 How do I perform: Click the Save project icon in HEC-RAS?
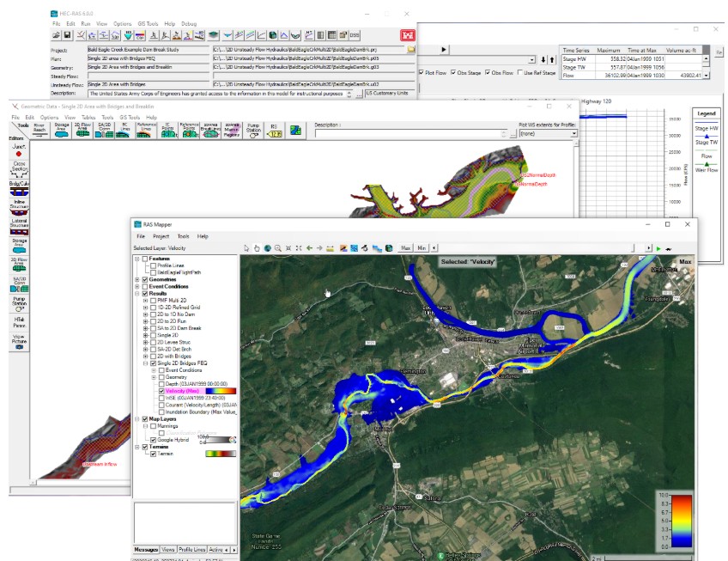point(68,35)
